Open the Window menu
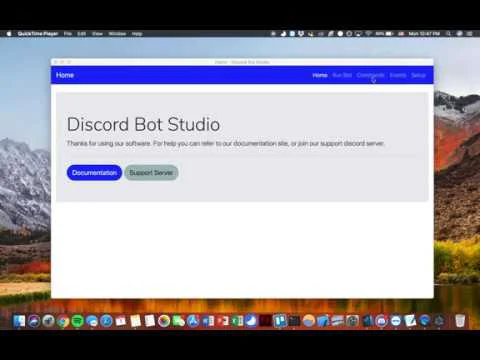The image size is (480, 360). point(117,34)
